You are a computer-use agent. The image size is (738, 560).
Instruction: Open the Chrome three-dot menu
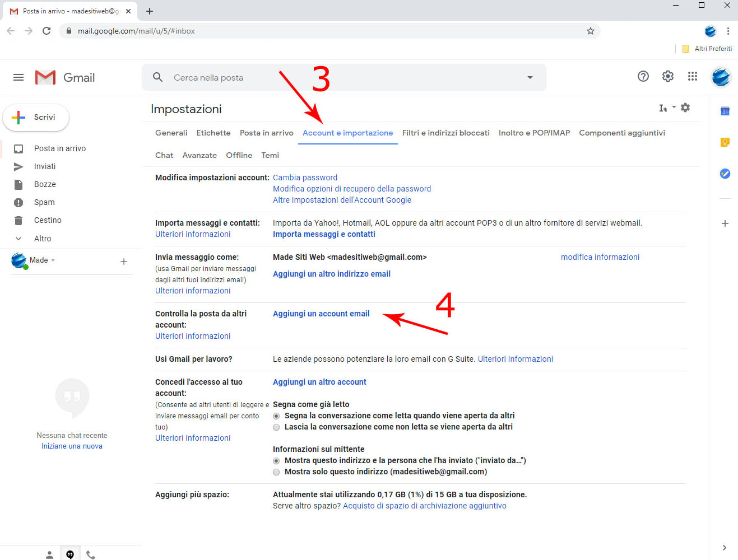[x=728, y=31]
